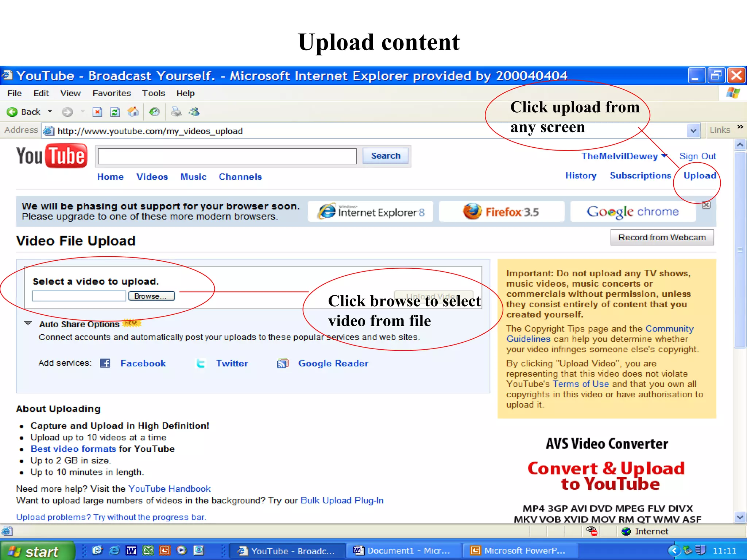The height and width of the screenshot is (560, 747).
Task: Open the Favorites menu
Action: pyautogui.click(x=112, y=93)
